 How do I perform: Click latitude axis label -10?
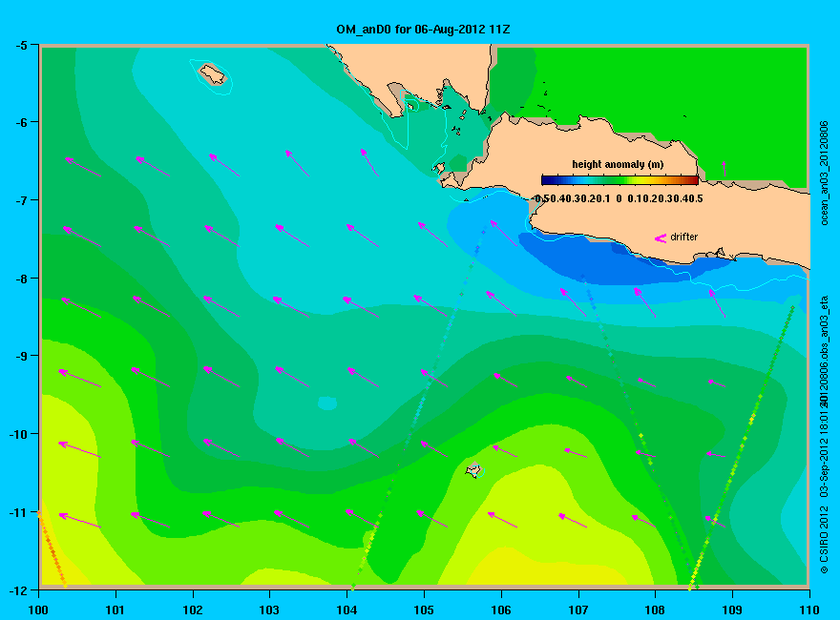coord(19,434)
